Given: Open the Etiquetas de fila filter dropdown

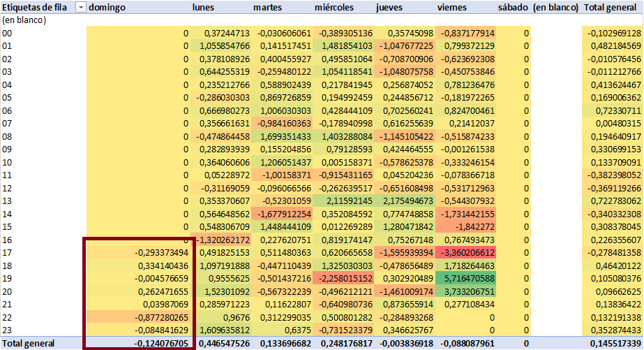Looking at the screenshot, I should (x=80, y=7).
